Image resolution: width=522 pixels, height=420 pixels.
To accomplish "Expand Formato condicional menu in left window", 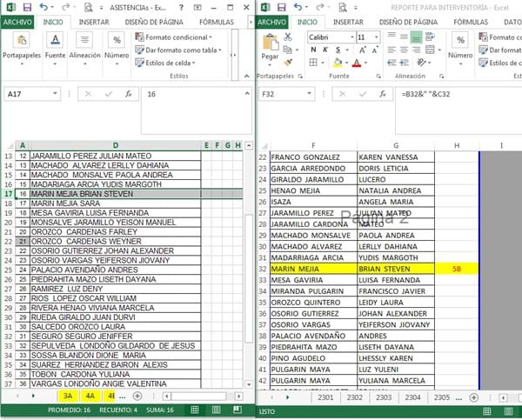I will pyautogui.click(x=174, y=37).
